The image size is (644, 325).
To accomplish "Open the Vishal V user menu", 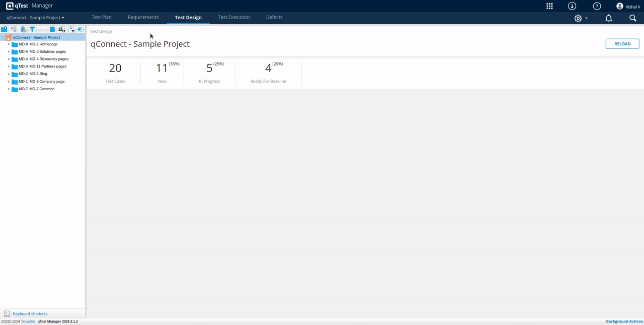I will pos(628,7).
